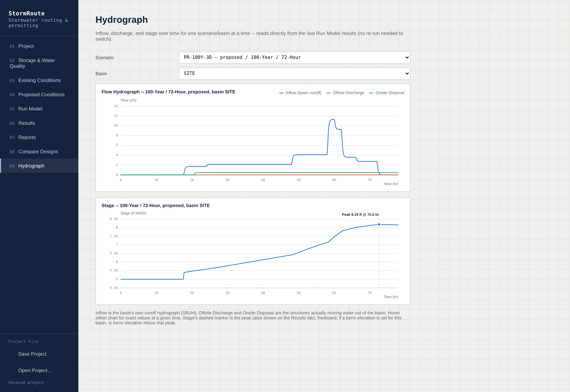Click the 'Project File' sidebar label
Image resolution: width=570 pixels, height=392 pixels.
click(23, 342)
